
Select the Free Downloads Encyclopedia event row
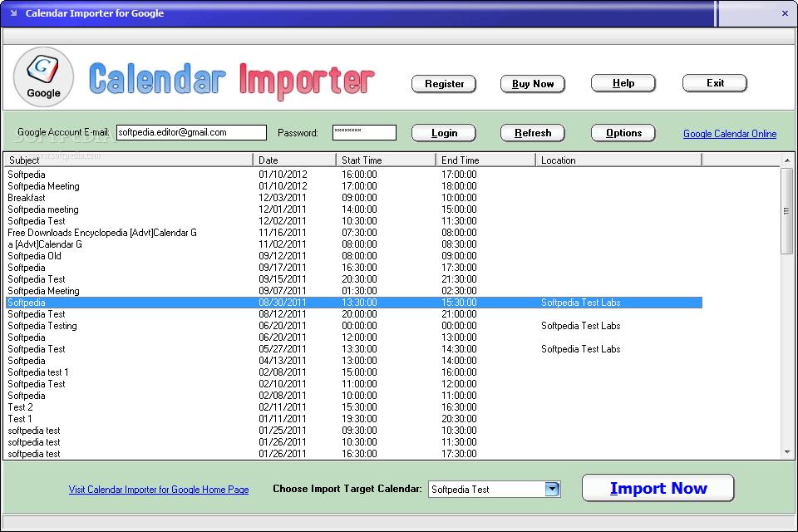[354, 233]
